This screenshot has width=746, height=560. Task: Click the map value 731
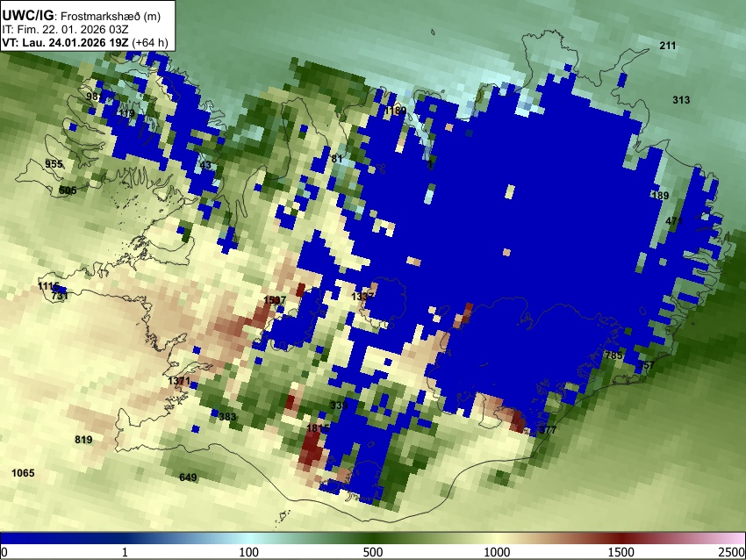[x=60, y=296]
